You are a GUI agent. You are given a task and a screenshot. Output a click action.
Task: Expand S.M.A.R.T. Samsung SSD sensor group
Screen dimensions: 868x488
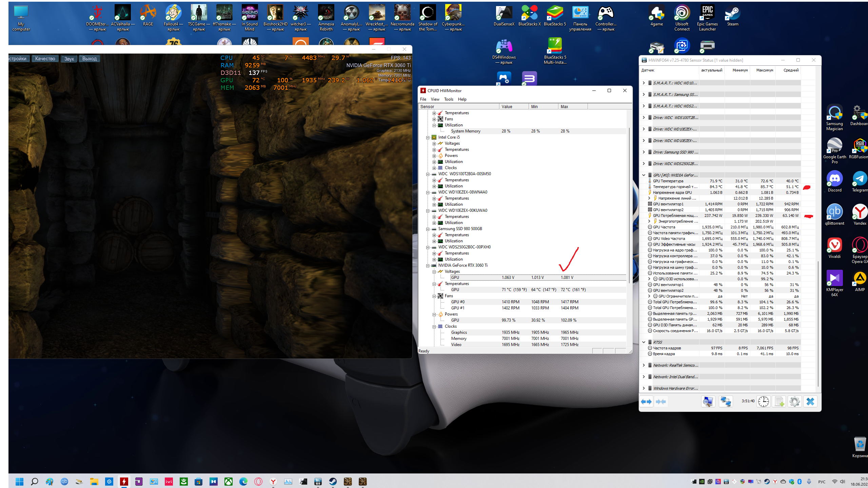click(644, 95)
